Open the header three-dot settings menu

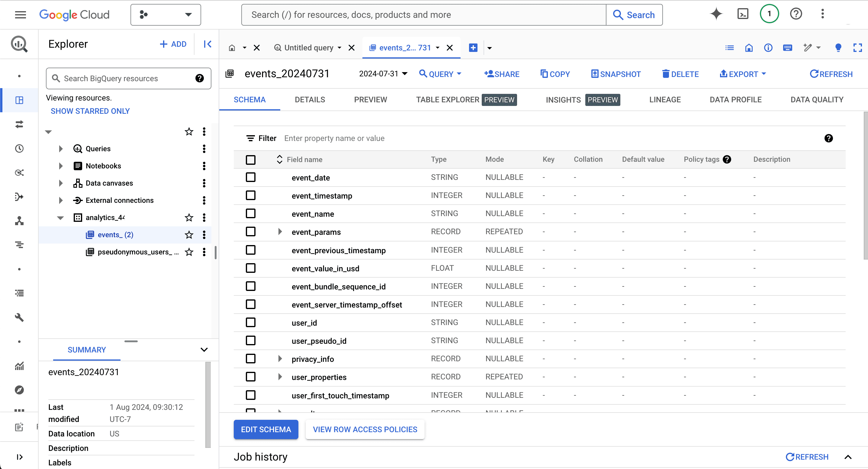[822, 14]
